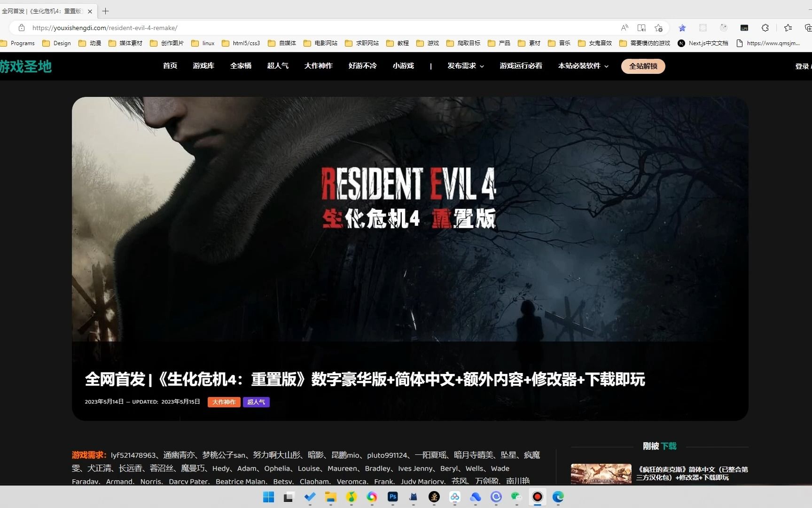Image resolution: width=812 pixels, height=508 pixels.
Task: Click the 疯狂的麦克斯 download thumbnail
Action: (x=601, y=474)
